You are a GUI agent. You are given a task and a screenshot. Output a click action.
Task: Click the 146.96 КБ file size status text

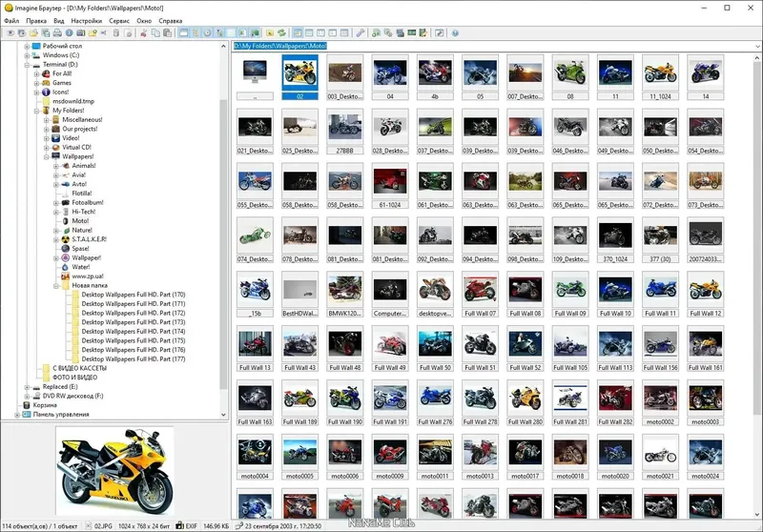(x=217, y=526)
